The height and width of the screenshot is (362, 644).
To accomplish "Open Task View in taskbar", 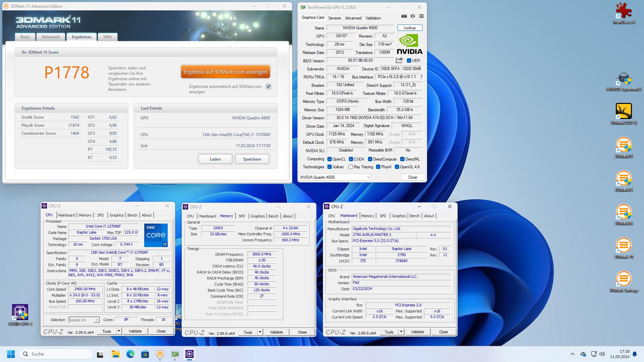I will (x=100, y=354).
